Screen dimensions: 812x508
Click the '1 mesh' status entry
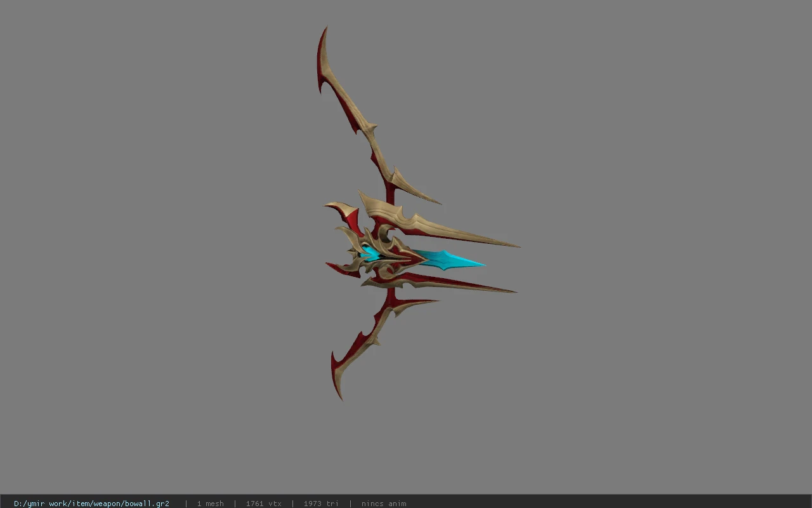click(x=210, y=504)
